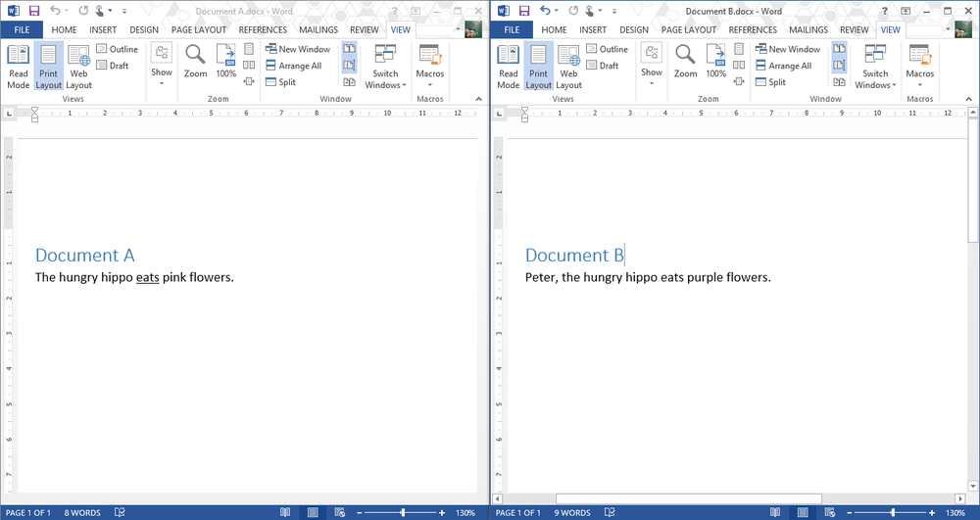
Task: Expand Show dropdown in Document A
Action: (x=162, y=66)
